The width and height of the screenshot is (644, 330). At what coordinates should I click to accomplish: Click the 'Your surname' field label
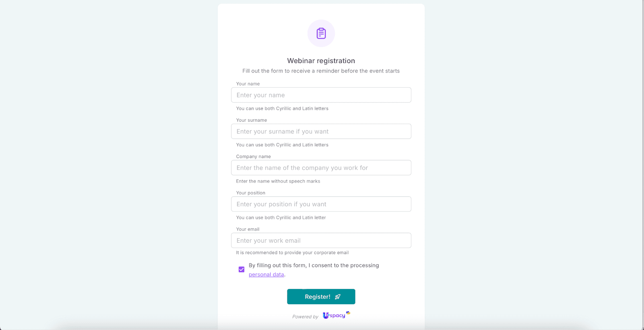pos(252,120)
